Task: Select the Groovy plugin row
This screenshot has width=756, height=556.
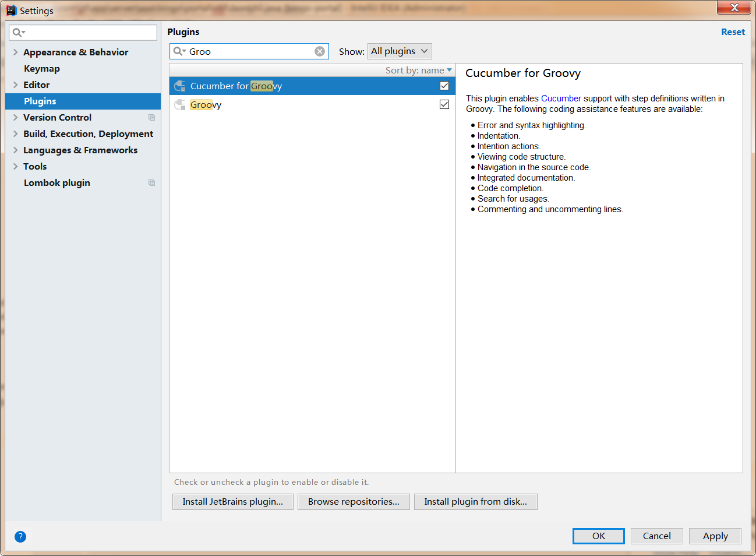Action: (312, 105)
